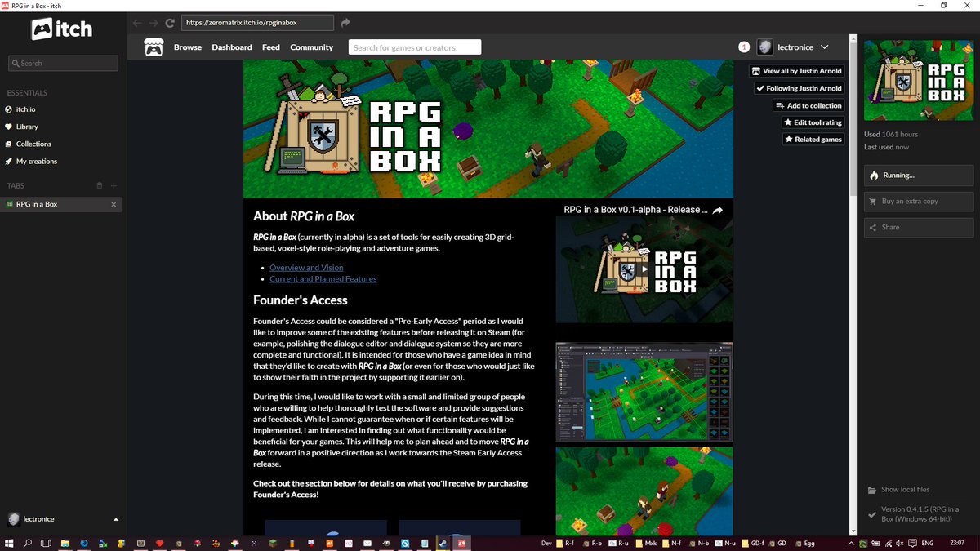Image resolution: width=980 pixels, height=551 pixels.
Task: Open Feed in the top navigation
Action: 271,47
